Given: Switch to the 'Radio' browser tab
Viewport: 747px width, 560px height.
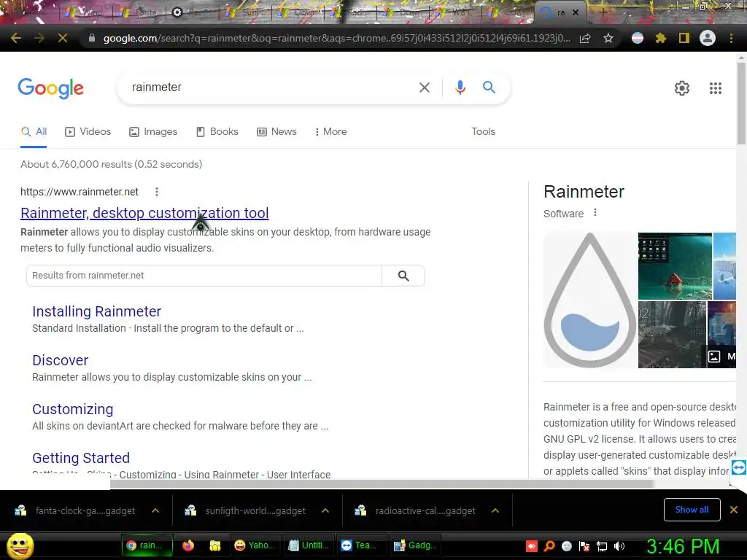Looking at the screenshot, I should coord(350,12).
